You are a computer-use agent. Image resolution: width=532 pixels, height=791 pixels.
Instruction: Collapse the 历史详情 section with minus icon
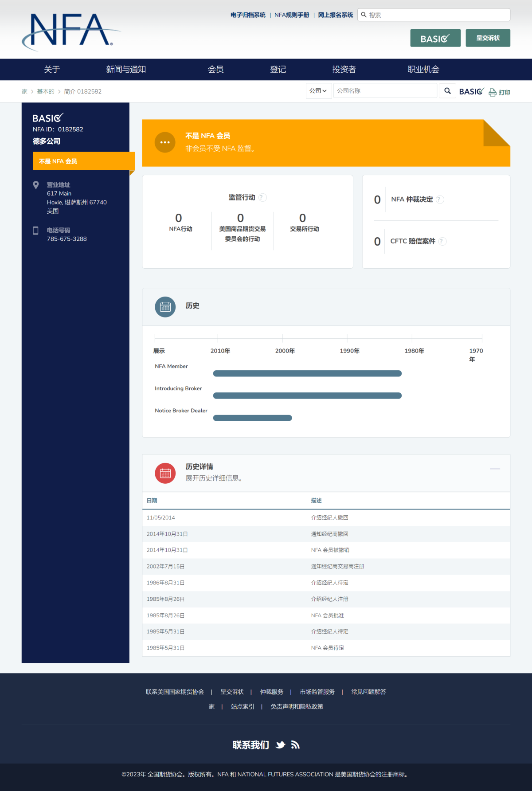click(495, 469)
